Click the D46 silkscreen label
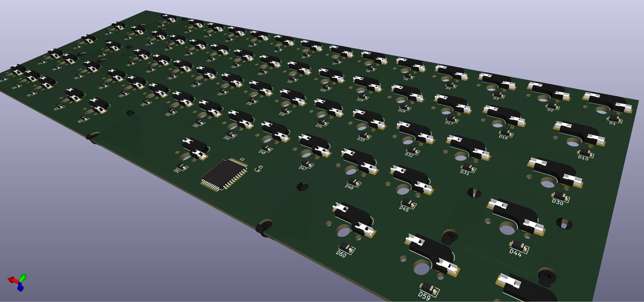Viewport: 644px width, 302px height. (349, 187)
